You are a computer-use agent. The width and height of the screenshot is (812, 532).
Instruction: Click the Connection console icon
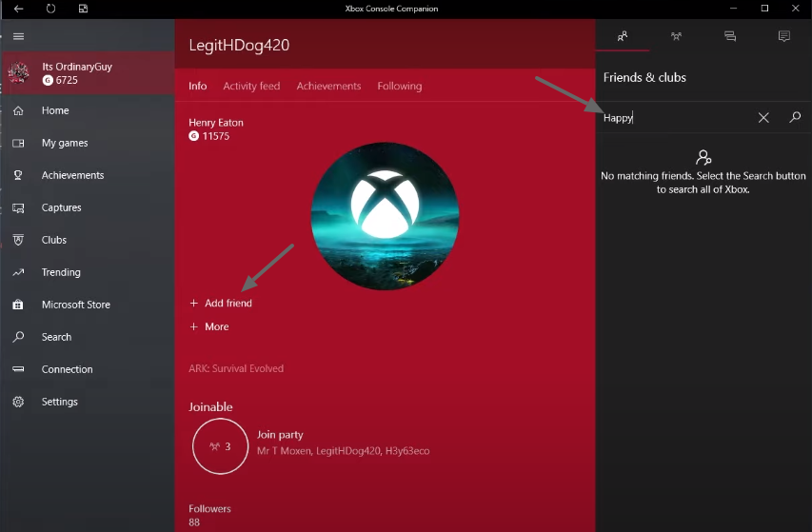pyautogui.click(x=18, y=369)
